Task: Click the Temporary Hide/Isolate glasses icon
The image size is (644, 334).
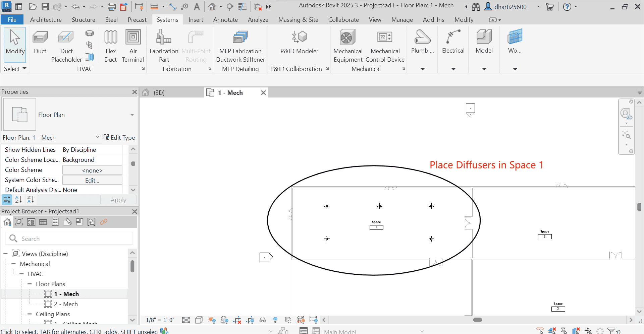Action: click(263, 320)
